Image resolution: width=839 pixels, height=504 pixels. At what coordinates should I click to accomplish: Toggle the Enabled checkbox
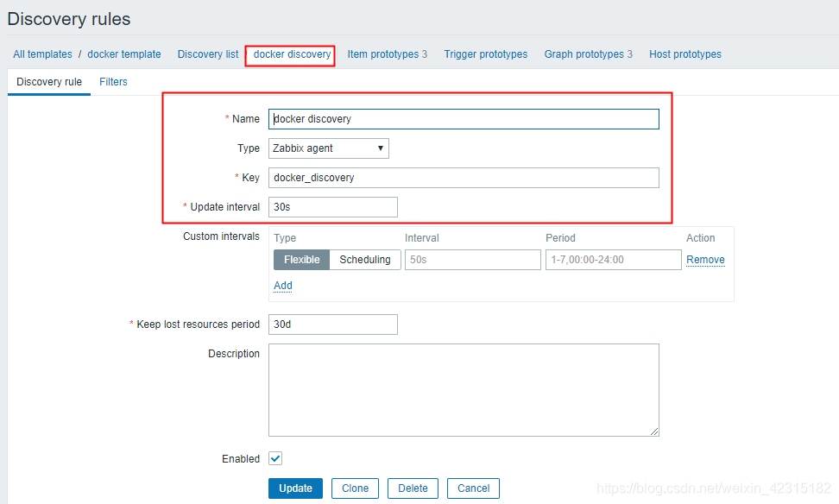pyautogui.click(x=275, y=458)
